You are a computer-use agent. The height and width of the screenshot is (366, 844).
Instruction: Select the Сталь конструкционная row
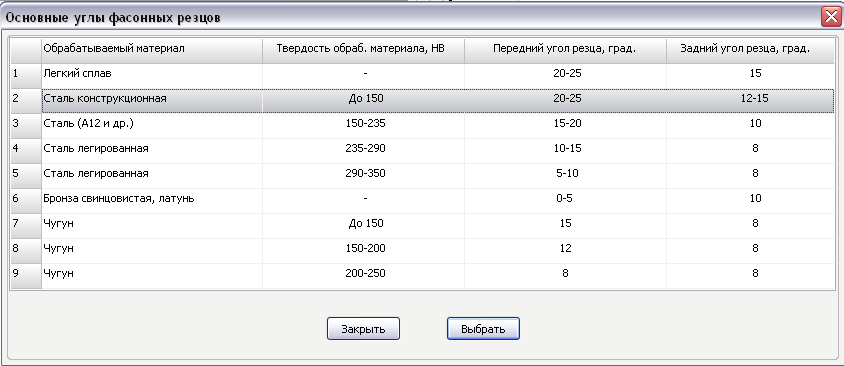click(x=438, y=100)
